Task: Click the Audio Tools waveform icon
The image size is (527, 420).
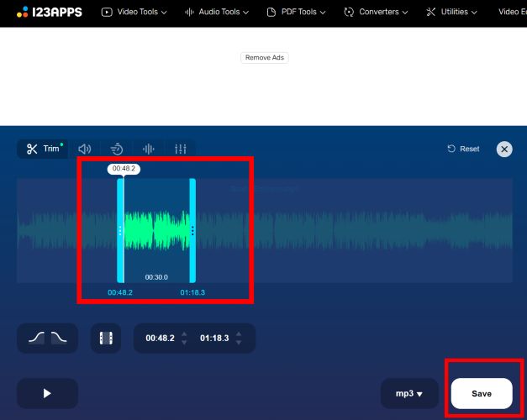Action: [189, 13]
